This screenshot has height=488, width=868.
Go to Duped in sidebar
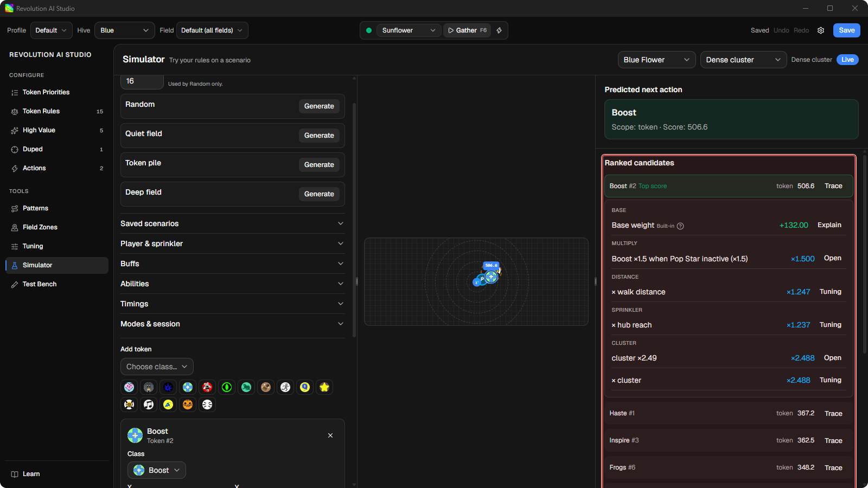57,149
